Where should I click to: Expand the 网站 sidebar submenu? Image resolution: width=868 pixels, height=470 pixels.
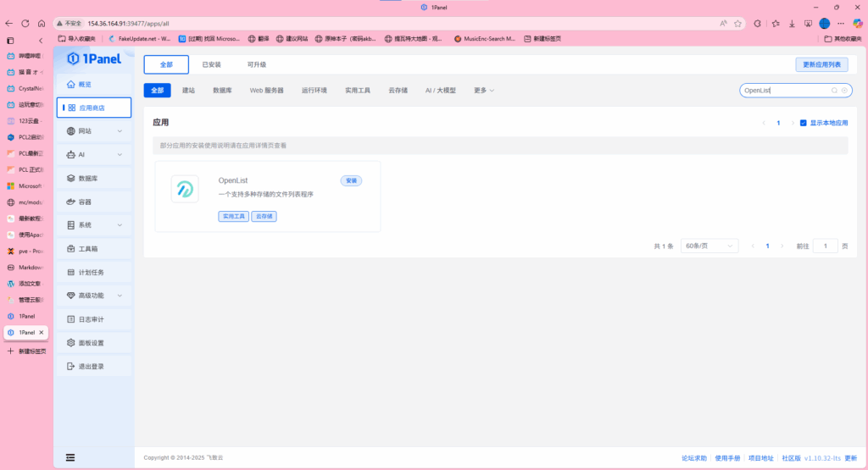(120, 131)
